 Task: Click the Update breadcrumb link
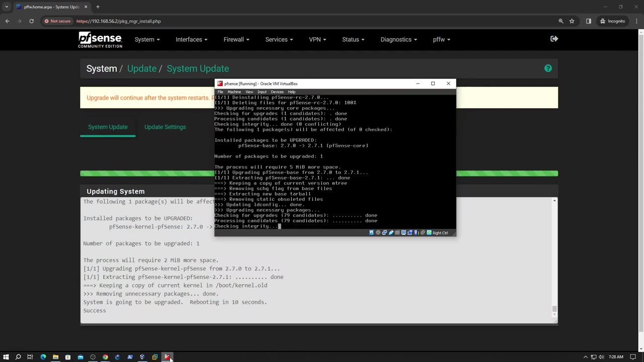click(x=142, y=68)
